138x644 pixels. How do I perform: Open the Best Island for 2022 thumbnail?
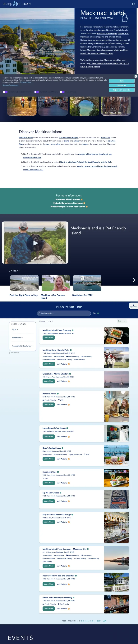coord(87,283)
